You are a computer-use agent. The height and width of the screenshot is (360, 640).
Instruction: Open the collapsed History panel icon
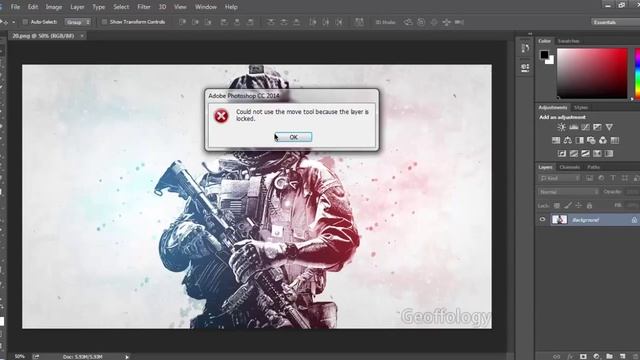(525, 48)
